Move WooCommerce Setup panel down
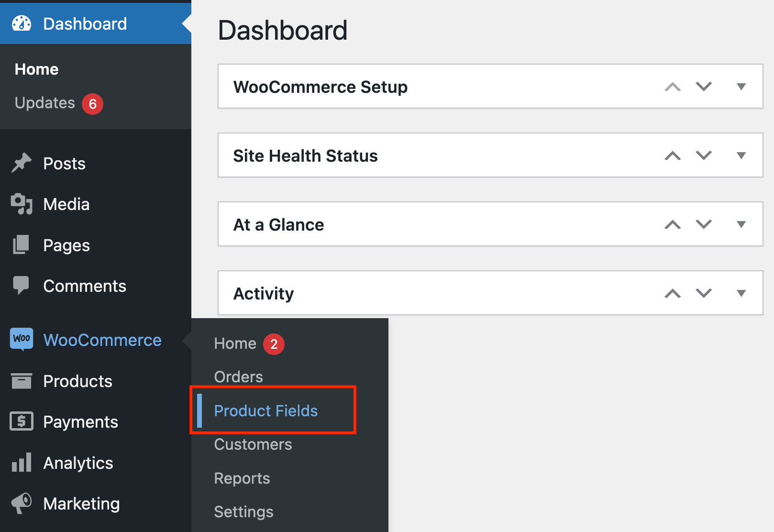The height and width of the screenshot is (532, 774). coord(704,87)
